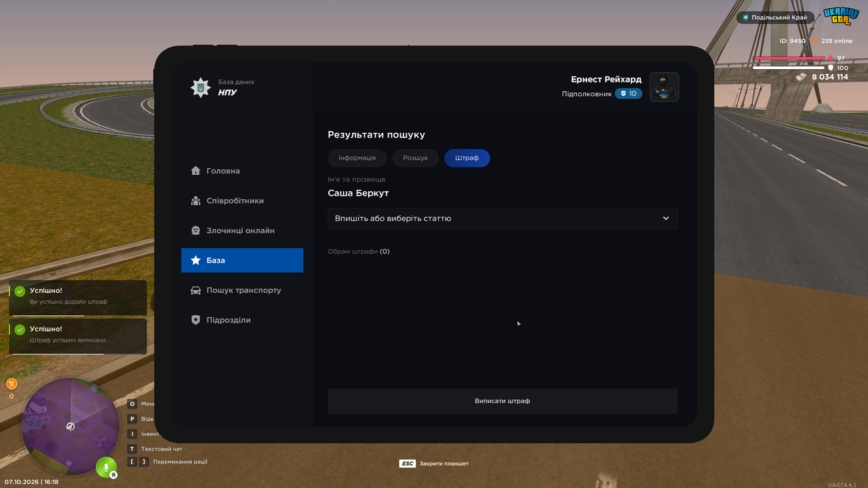Click the Виписати штраф button
Image resolution: width=868 pixels, height=488 pixels.
tap(502, 401)
